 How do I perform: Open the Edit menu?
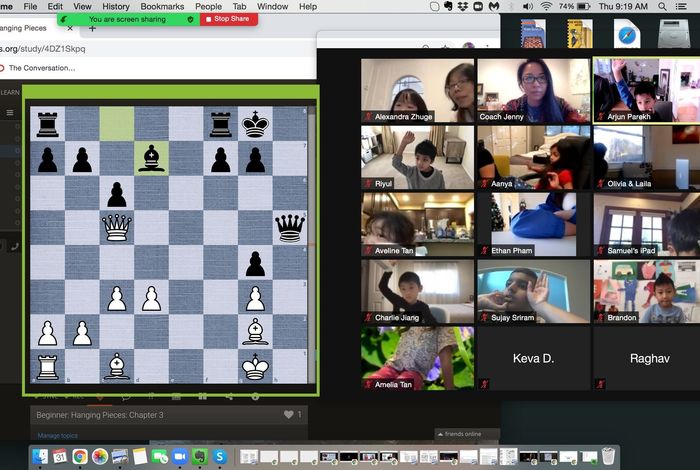coord(55,6)
